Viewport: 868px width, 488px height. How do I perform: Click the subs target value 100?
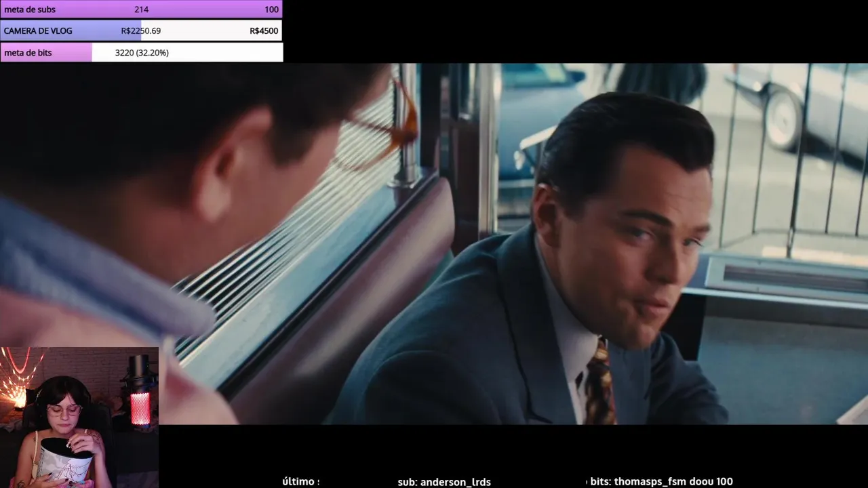[x=271, y=9]
